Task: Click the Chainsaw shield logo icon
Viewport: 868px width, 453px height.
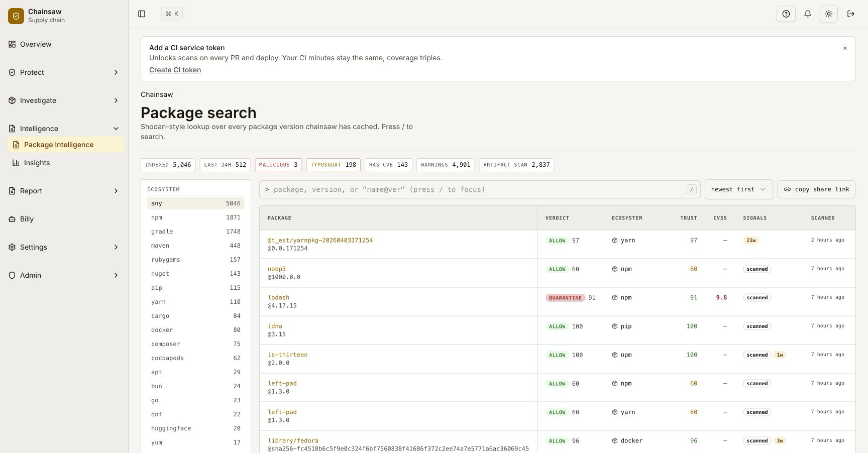Action: [16, 16]
